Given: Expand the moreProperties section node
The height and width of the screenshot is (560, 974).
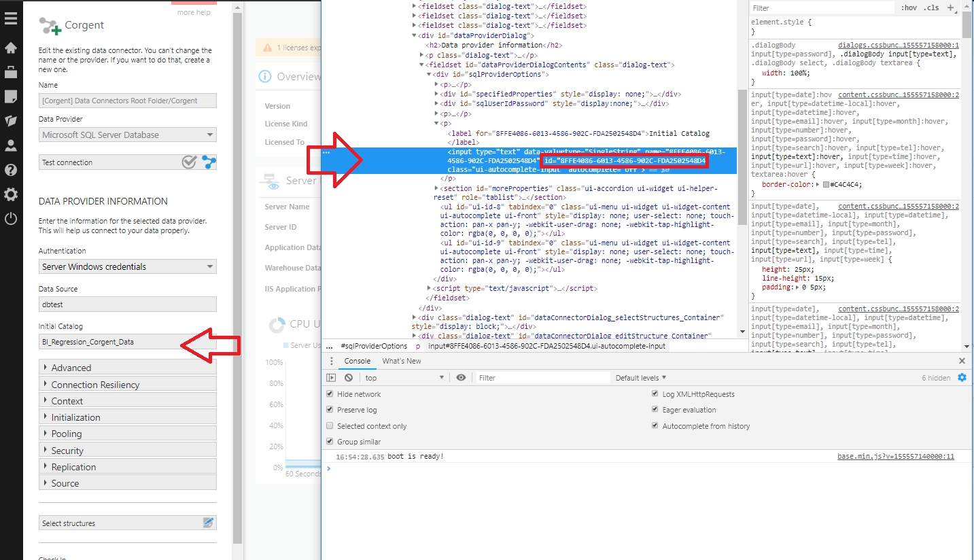Looking at the screenshot, I should click(436, 188).
